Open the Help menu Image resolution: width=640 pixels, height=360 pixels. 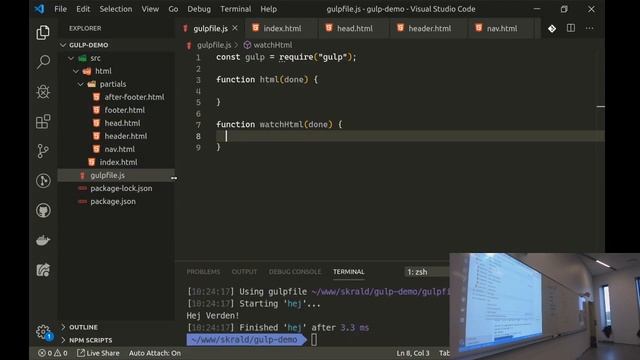tap(269, 9)
